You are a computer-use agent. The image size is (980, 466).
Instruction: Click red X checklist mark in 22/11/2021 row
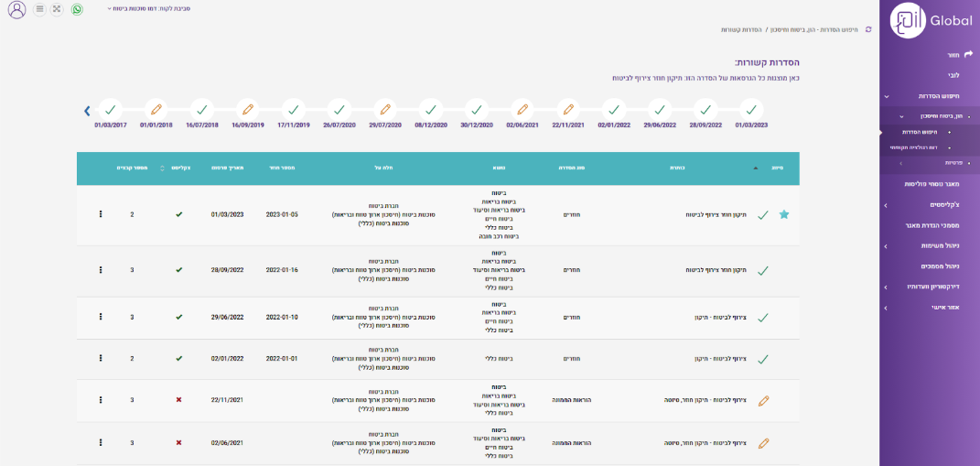pyautogui.click(x=178, y=400)
